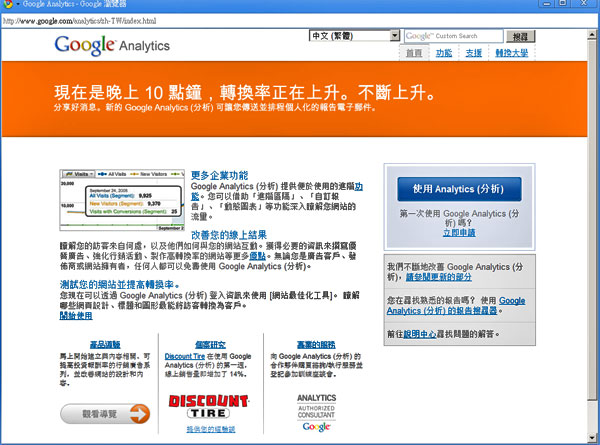Screen dimensions: 600x445
Task: Click the 更多企業功能 heading
Action: click(220, 176)
